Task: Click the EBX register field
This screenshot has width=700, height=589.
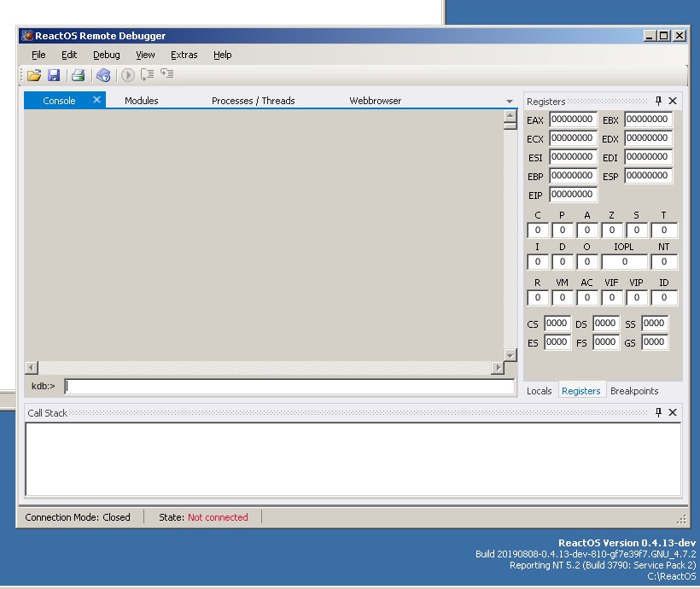Action: point(648,120)
